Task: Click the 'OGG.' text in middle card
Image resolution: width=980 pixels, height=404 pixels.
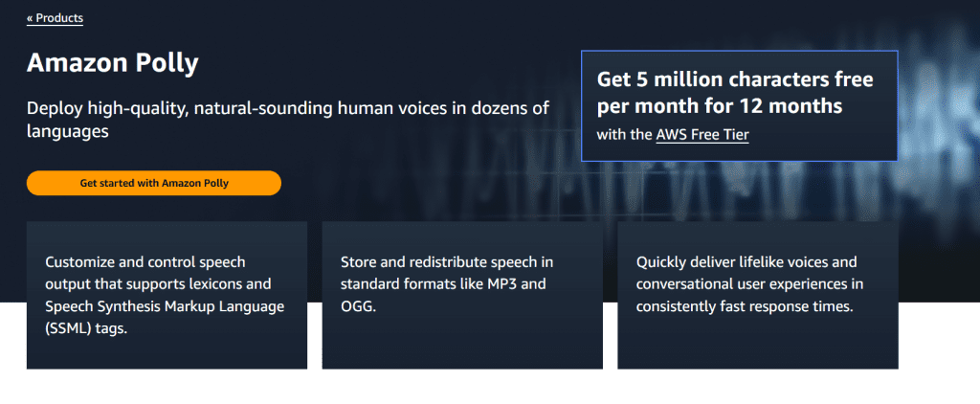Action: coord(358,306)
